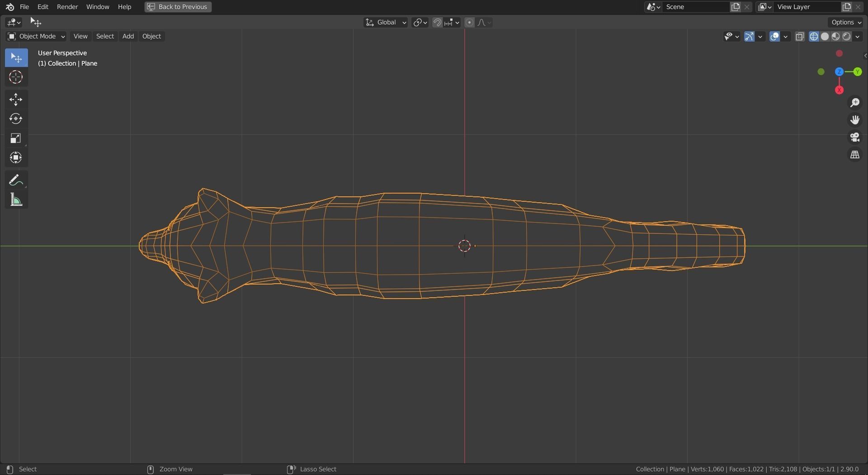Click the View Layer name field
The width and height of the screenshot is (868, 475).
point(807,7)
